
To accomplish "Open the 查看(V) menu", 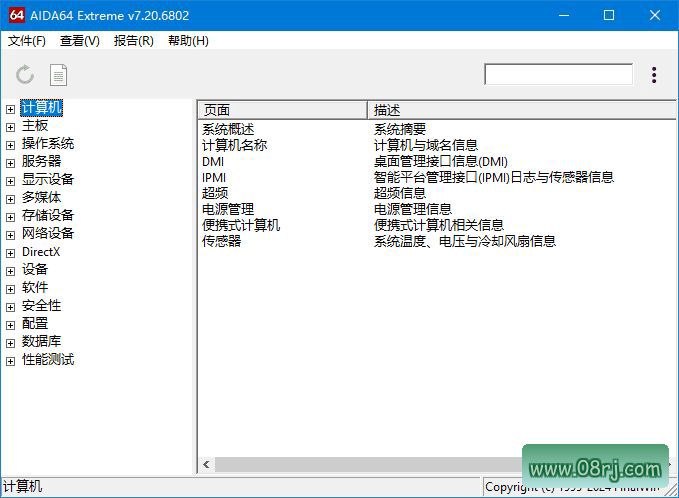I will [80, 41].
